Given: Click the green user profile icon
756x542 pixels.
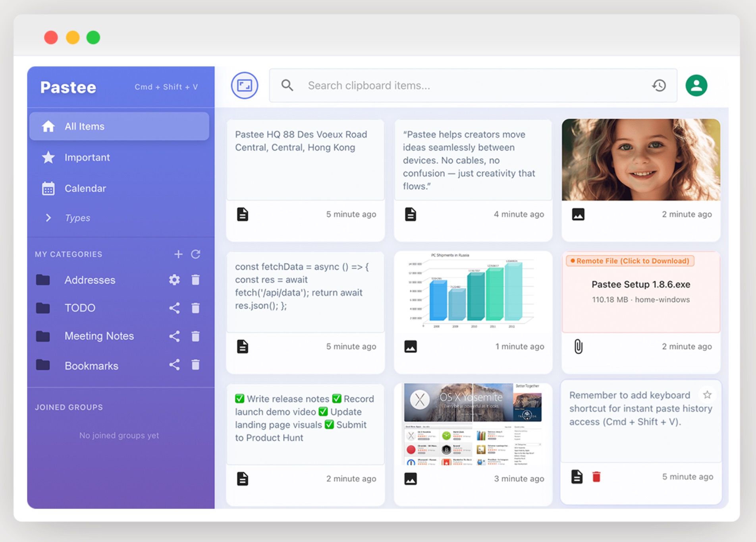Looking at the screenshot, I should pos(696,85).
